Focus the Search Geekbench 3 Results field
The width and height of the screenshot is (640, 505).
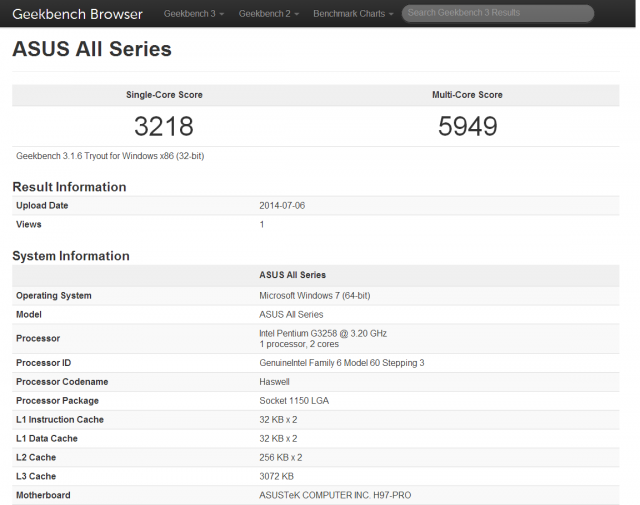click(x=498, y=13)
